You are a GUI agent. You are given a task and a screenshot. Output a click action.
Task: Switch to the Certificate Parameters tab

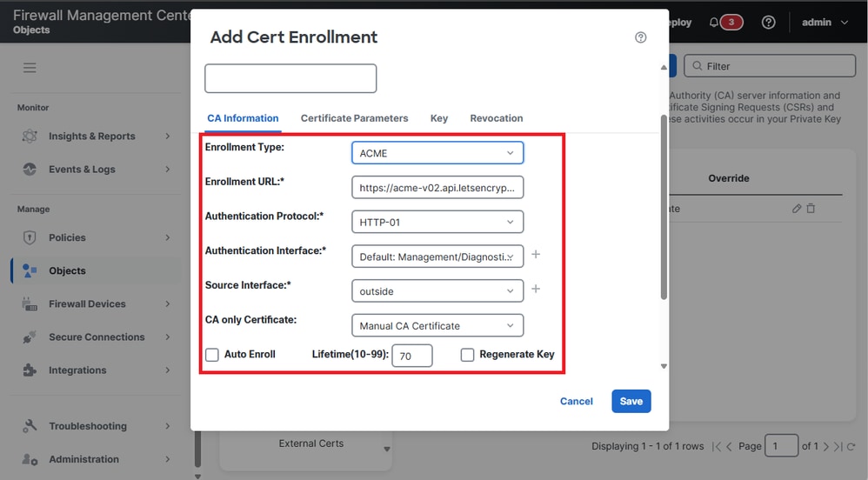(x=354, y=118)
